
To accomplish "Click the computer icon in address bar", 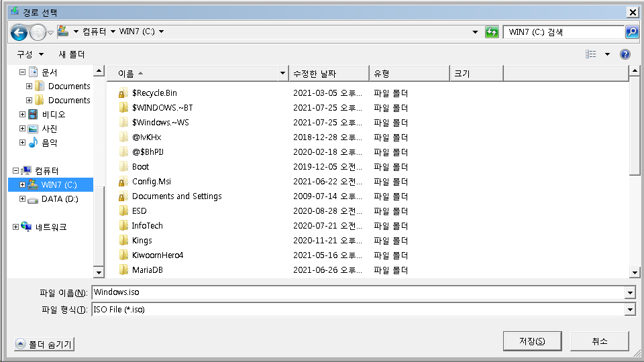I will click(63, 32).
